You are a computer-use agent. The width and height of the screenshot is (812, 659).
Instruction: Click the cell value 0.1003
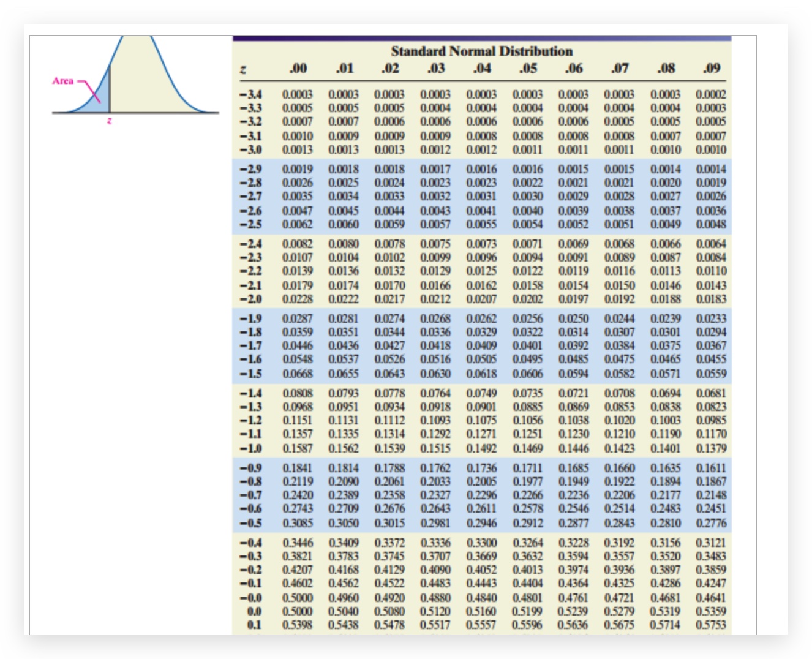666,420
